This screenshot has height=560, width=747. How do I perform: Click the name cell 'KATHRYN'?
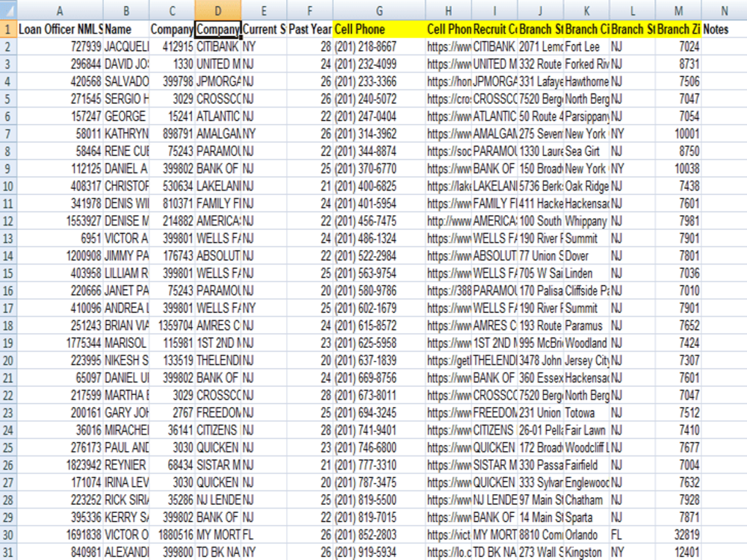(x=125, y=134)
